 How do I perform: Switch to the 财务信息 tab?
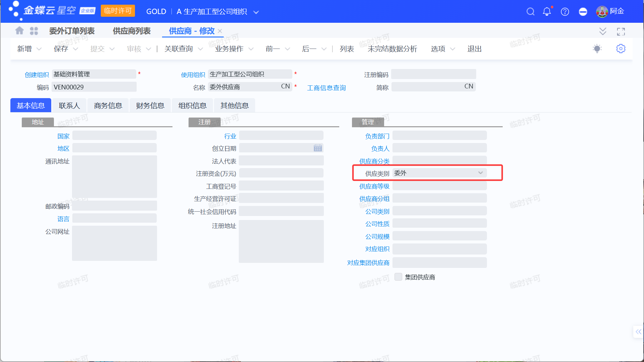pos(150,105)
